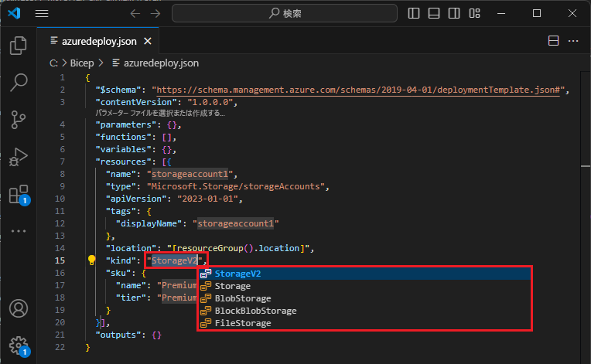Click the Bicep breadcrumb folder
This screenshot has height=364, width=591.
point(82,63)
